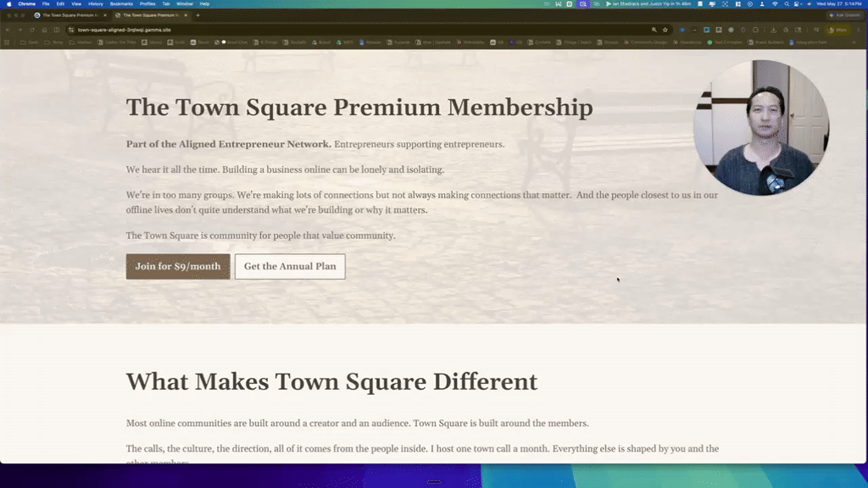Open the View menu
The width and height of the screenshot is (868, 488).
pos(76,4)
